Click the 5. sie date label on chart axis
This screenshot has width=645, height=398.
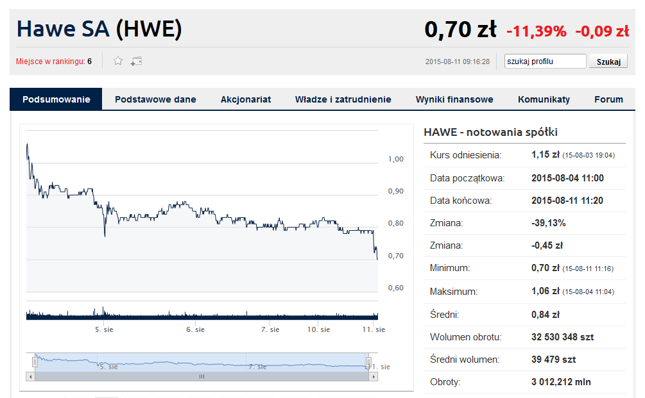(x=104, y=329)
